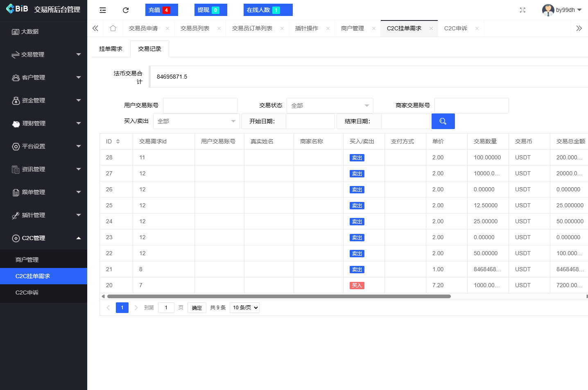Click the 充值 button showing 4 pending
The width and height of the screenshot is (588, 390).
point(161,10)
